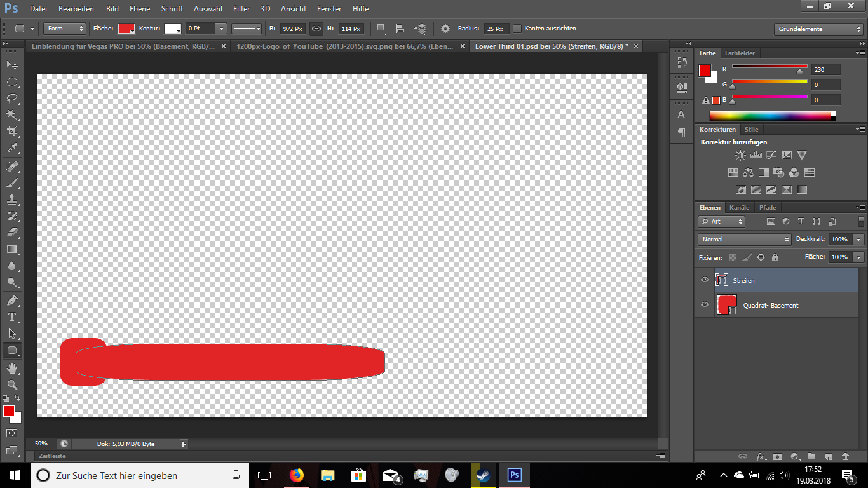This screenshot has height=488, width=868.
Task: Select the Zoom tool in toolbar
Action: click(11, 384)
